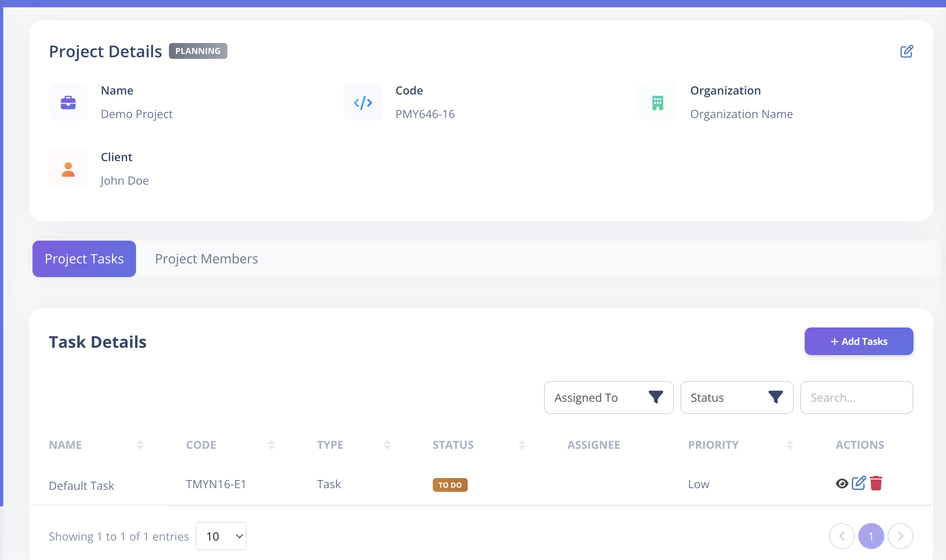
Task: Click the ASSIGNEE column header
Action: 594,445
